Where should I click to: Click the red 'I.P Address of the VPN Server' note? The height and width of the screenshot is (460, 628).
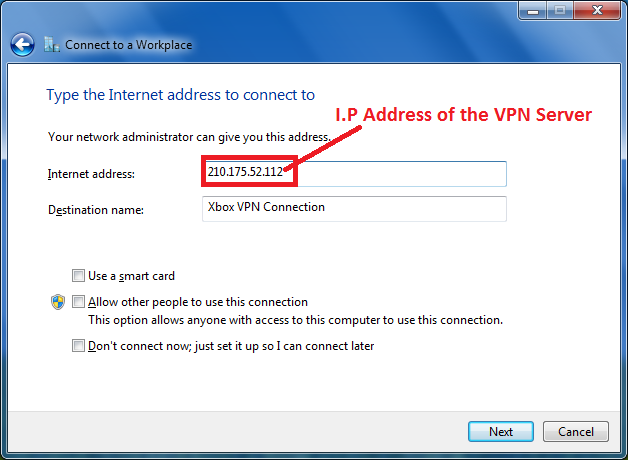coord(463,114)
